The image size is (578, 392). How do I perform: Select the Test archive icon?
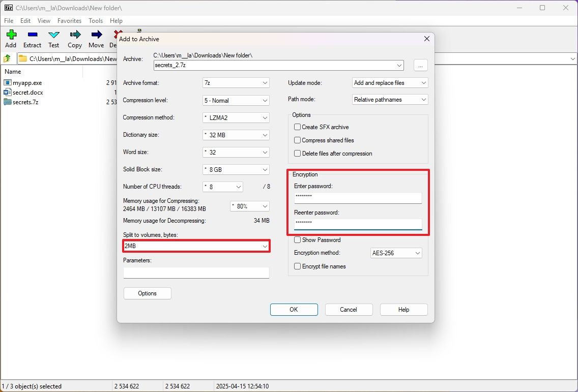pyautogui.click(x=53, y=38)
